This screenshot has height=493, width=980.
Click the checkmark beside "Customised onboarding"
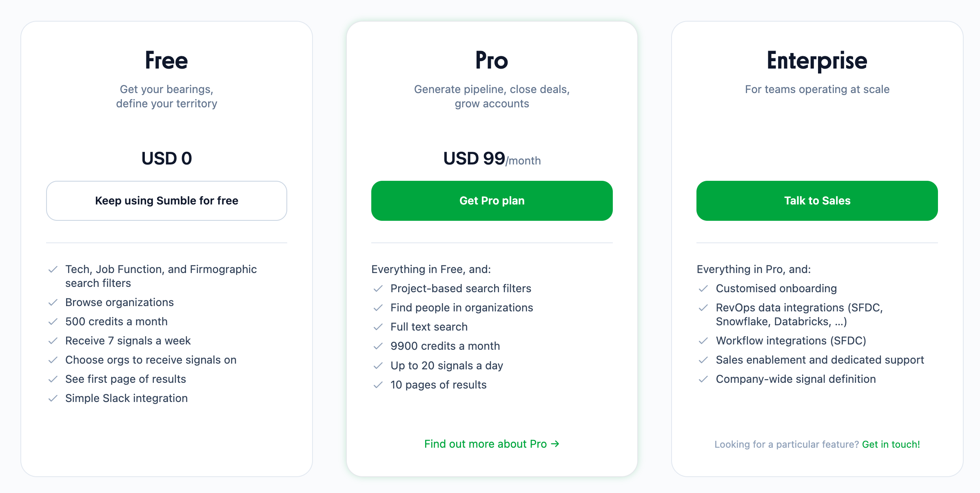click(704, 289)
